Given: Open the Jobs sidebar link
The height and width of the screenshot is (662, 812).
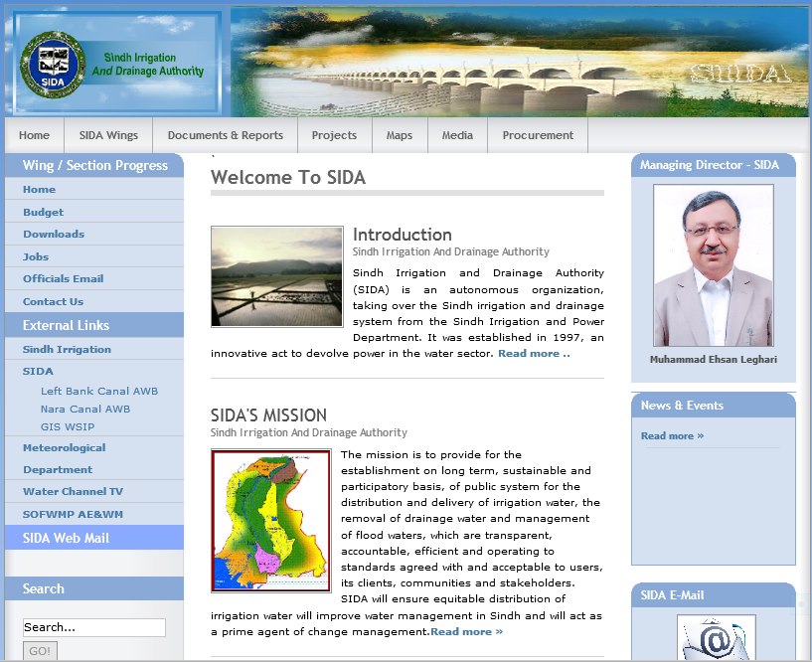Looking at the screenshot, I should [36, 256].
